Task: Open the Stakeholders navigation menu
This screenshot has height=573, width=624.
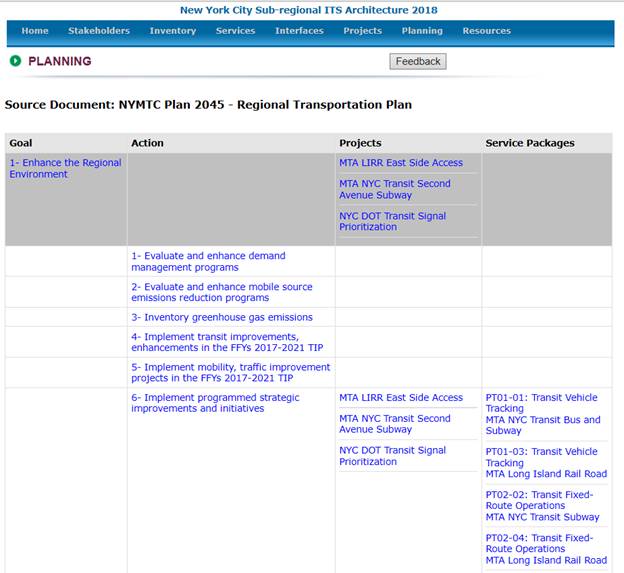Action: (x=99, y=31)
